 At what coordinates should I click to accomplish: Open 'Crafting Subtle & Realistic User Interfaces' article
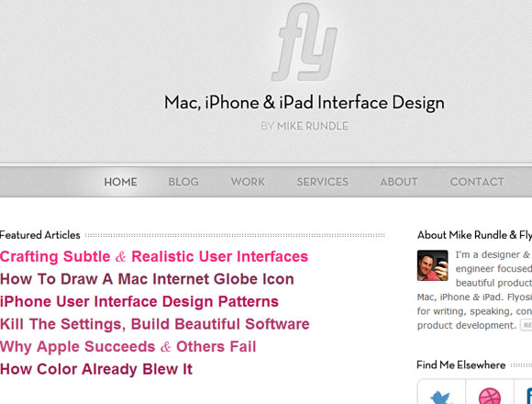coord(154,257)
